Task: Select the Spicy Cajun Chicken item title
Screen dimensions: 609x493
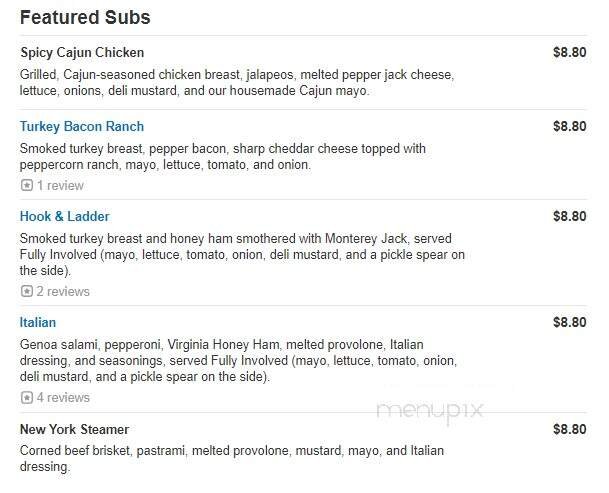Action: tap(82, 53)
